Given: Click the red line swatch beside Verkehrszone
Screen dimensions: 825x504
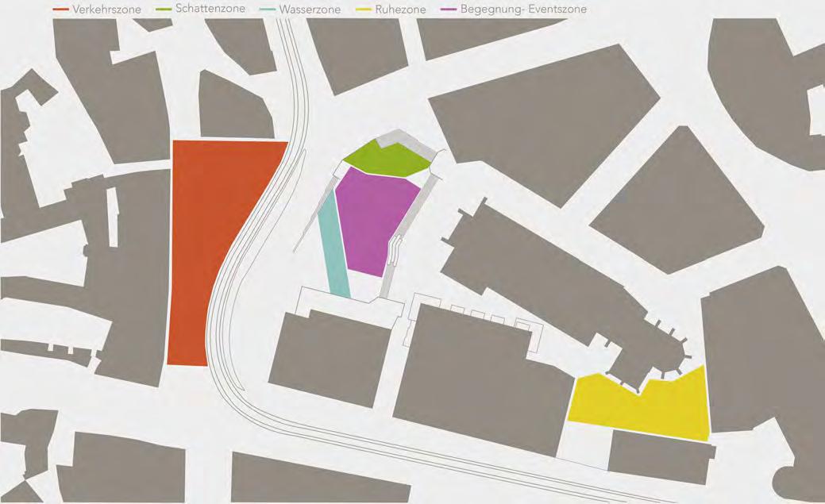Looking at the screenshot, I should [62, 10].
